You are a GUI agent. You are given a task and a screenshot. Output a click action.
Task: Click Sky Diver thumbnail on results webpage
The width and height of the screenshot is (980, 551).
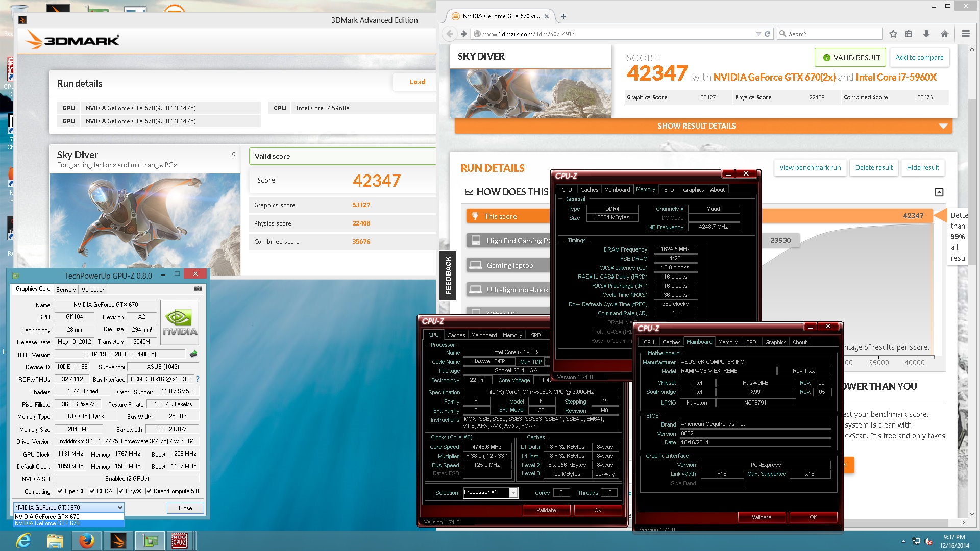(531, 93)
